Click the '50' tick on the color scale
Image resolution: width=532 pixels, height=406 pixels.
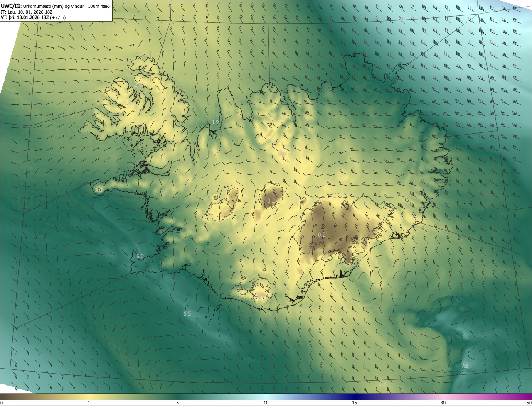point(529,403)
